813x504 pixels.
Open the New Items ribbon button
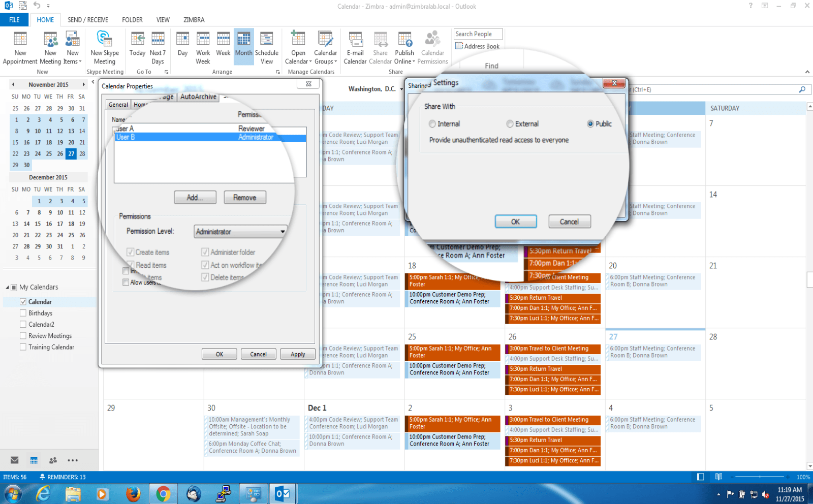pos(73,48)
